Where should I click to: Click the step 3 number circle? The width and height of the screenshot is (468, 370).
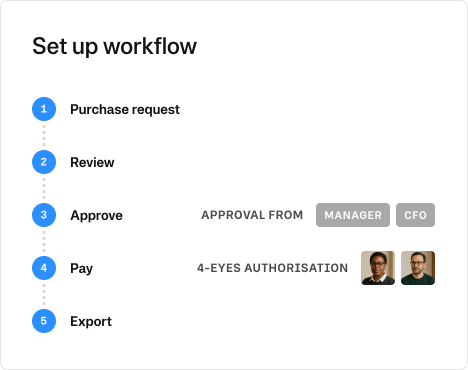click(44, 215)
